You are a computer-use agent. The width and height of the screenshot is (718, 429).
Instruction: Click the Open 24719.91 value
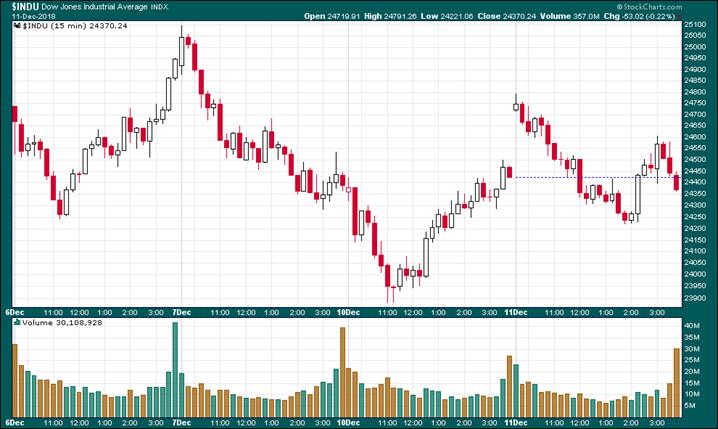point(332,16)
